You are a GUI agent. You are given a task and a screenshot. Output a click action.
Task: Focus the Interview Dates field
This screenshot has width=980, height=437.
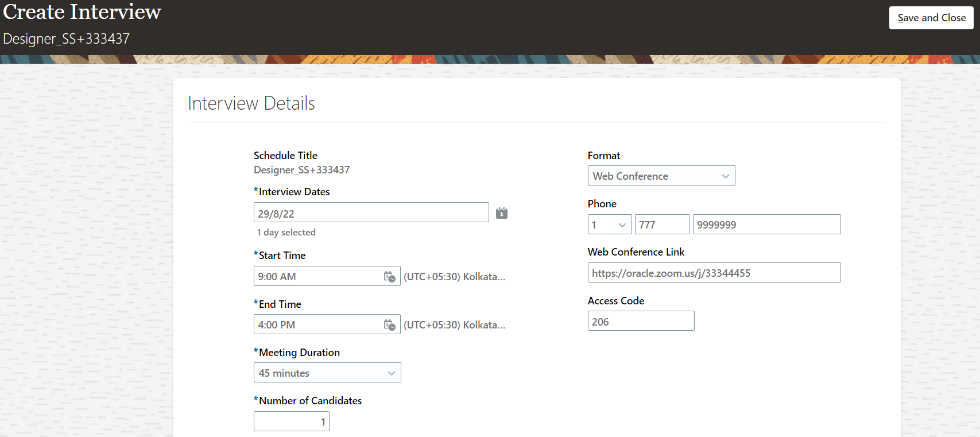(x=370, y=213)
